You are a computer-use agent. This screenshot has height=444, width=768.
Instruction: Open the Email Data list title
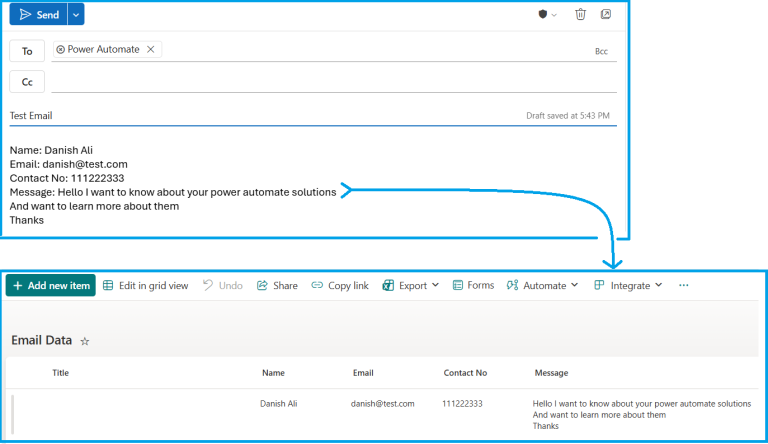click(x=42, y=340)
